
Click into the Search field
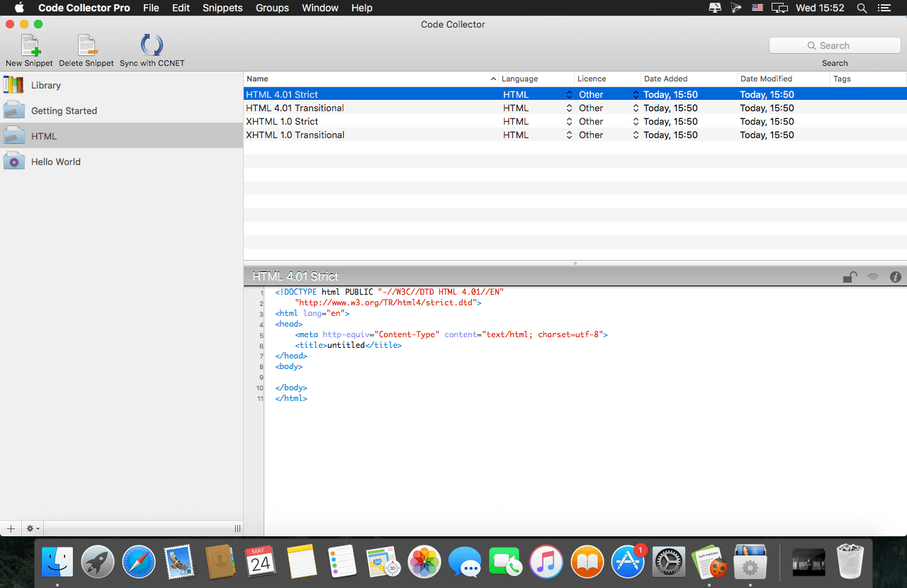(835, 45)
